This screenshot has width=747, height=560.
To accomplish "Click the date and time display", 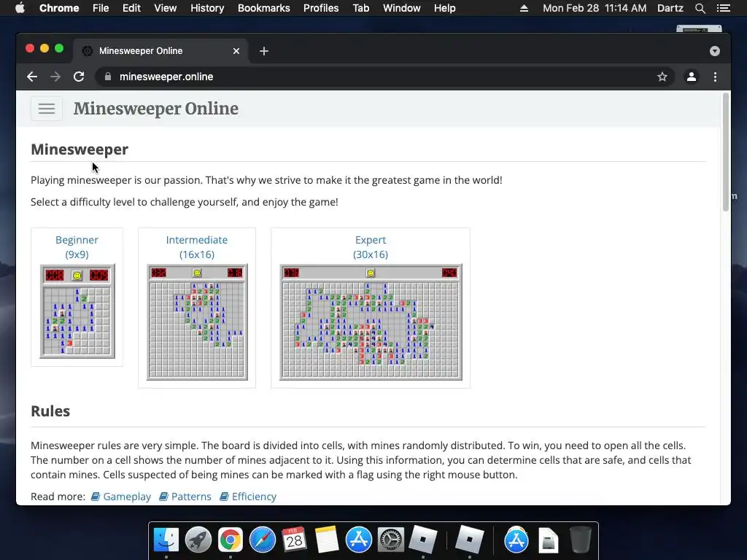I will point(595,8).
